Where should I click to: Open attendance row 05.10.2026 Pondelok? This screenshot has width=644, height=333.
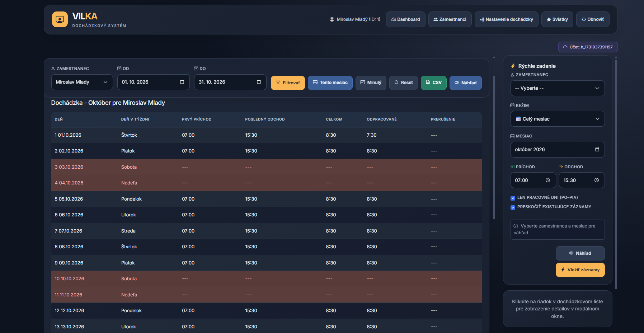266,199
